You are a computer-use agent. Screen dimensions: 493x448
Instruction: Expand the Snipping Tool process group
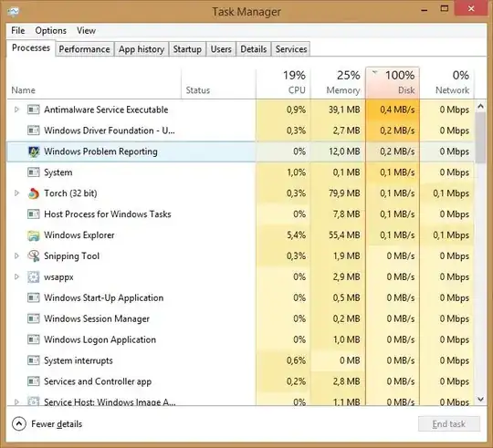point(16,256)
